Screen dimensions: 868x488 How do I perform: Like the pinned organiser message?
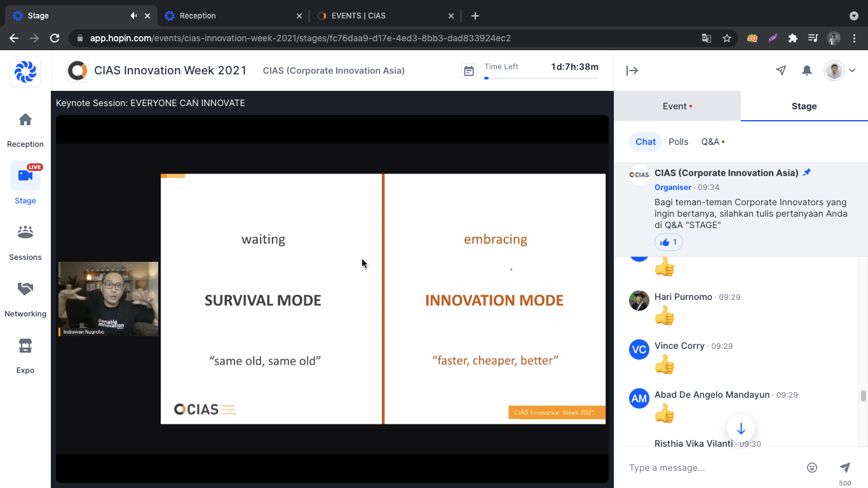[x=668, y=242]
